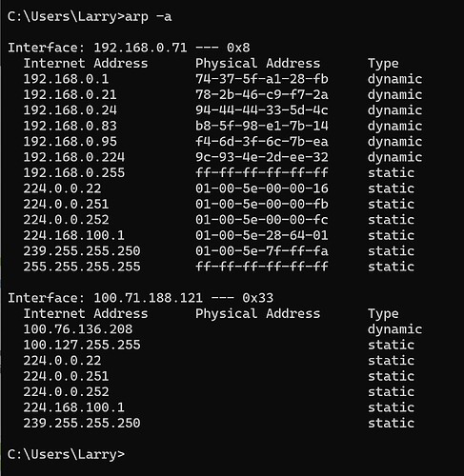The image size is (464, 476).
Task: Click the arp -a command text
Action: (149, 16)
